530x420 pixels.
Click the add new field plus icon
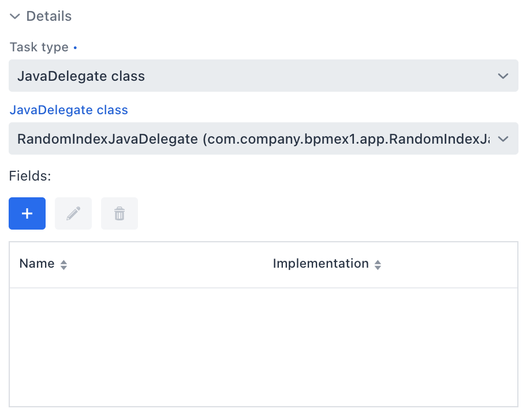27,213
